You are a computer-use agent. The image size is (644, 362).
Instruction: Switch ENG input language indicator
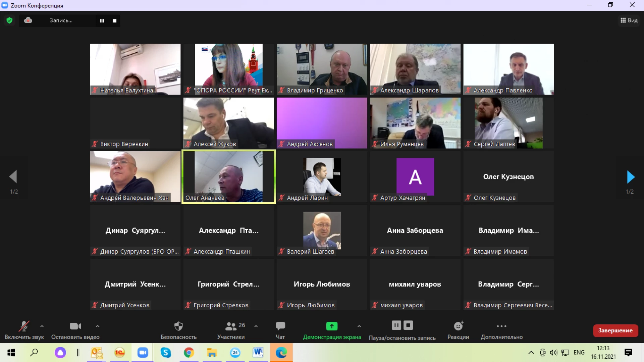[579, 353]
